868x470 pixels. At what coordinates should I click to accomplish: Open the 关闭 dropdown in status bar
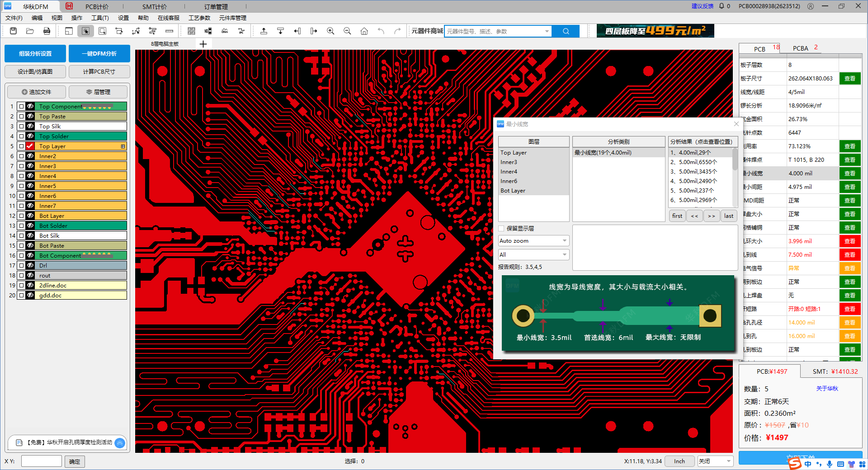click(715, 461)
